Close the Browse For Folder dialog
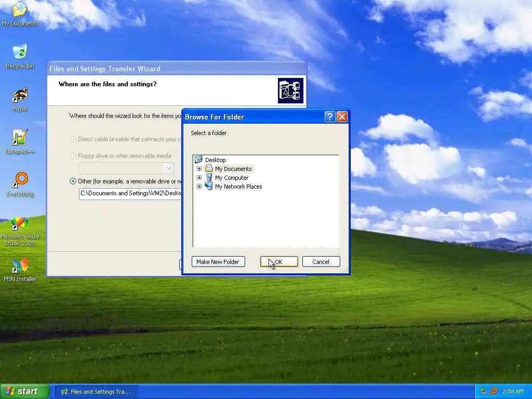 [x=342, y=117]
